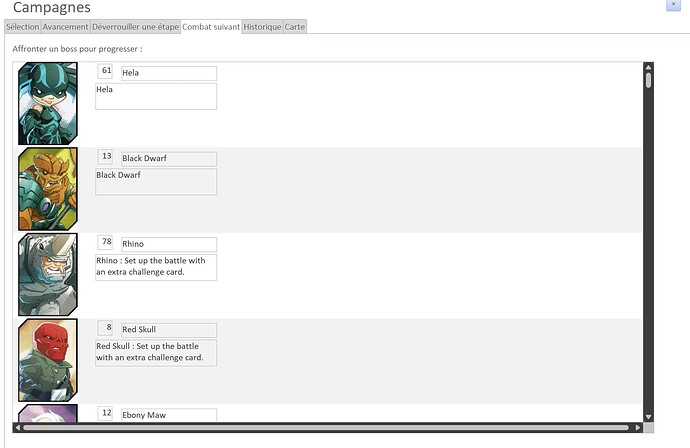Click the number field showing 78
This screenshot has width=690, height=448.
(x=105, y=242)
